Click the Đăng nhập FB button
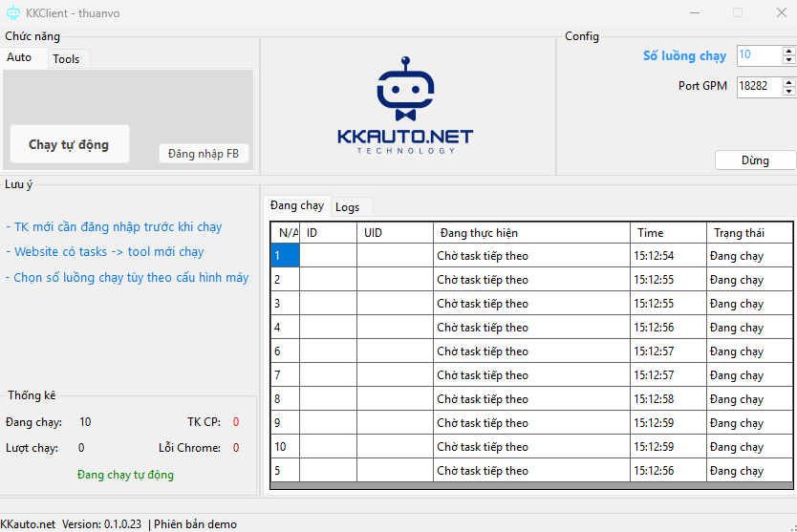Image resolution: width=797 pixels, height=532 pixels. [x=204, y=154]
